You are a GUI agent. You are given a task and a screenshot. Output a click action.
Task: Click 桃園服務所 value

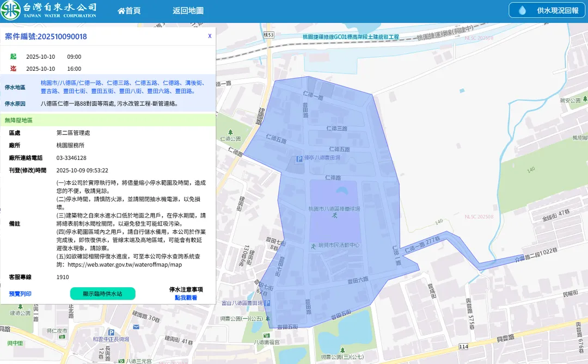(70, 145)
